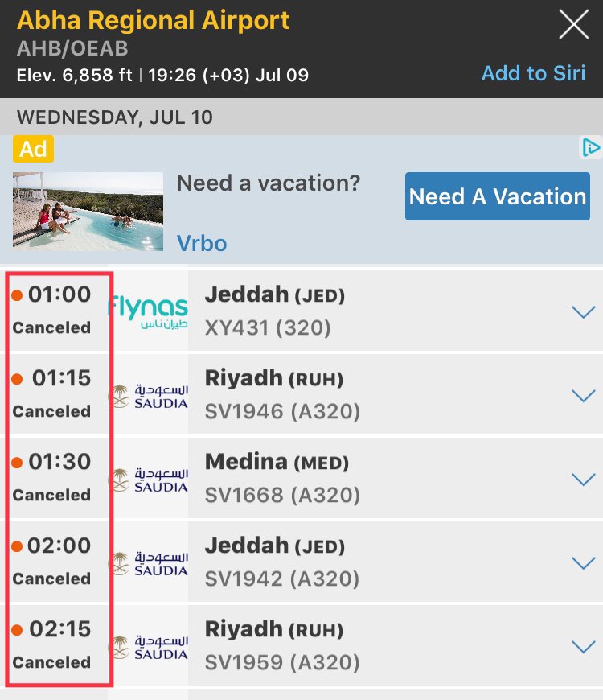The width and height of the screenshot is (603, 700).
Task: Click the Abha Regional Airport title
Action: point(154,21)
